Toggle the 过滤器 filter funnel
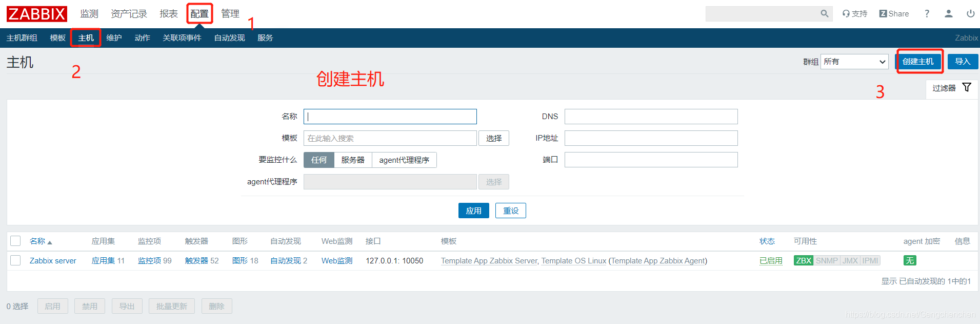This screenshot has width=980, height=324. point(967,87)
